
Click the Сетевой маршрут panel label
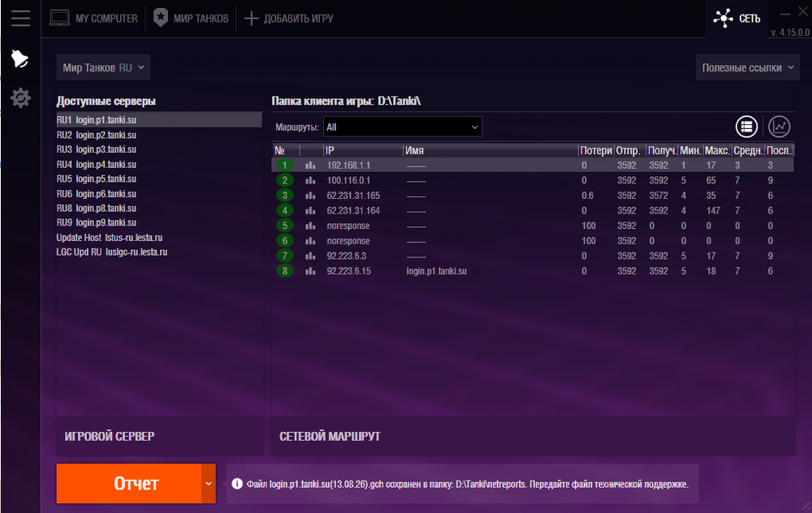330,437
